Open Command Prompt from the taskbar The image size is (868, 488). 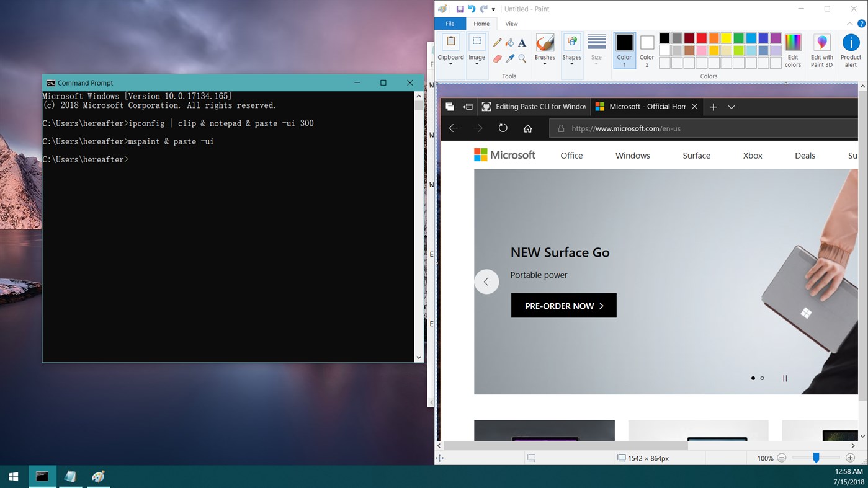[41, 476]
